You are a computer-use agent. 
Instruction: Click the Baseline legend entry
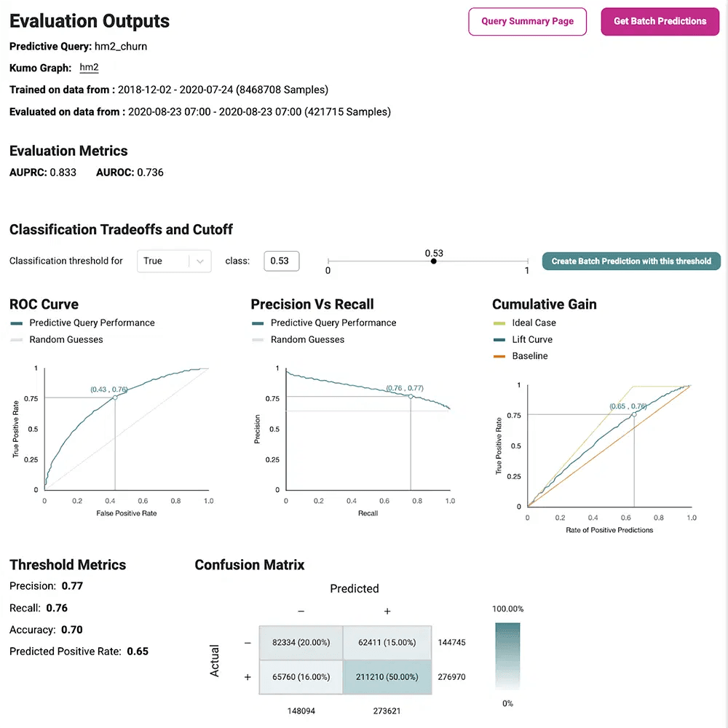[529, 356]
